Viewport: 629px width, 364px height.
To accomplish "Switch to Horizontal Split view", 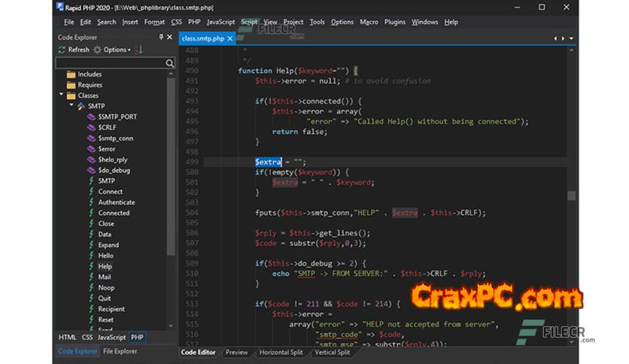I will (x=282, y=352).
